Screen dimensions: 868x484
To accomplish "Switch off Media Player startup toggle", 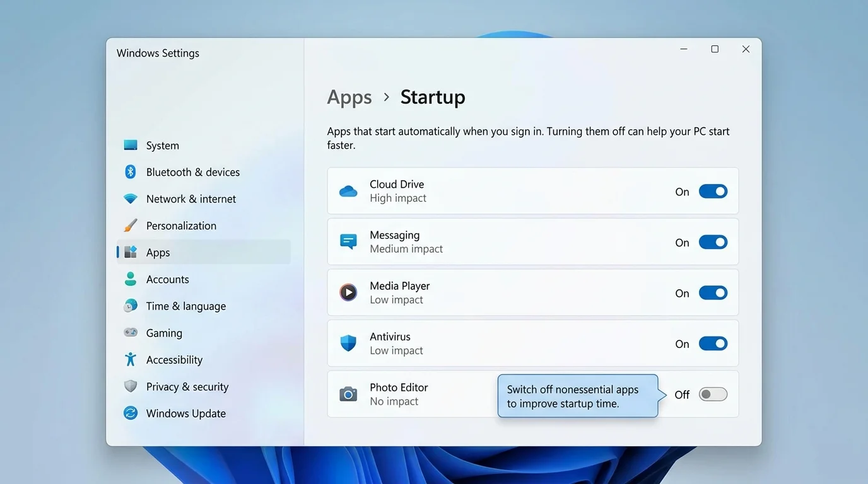I will [713, 293].
